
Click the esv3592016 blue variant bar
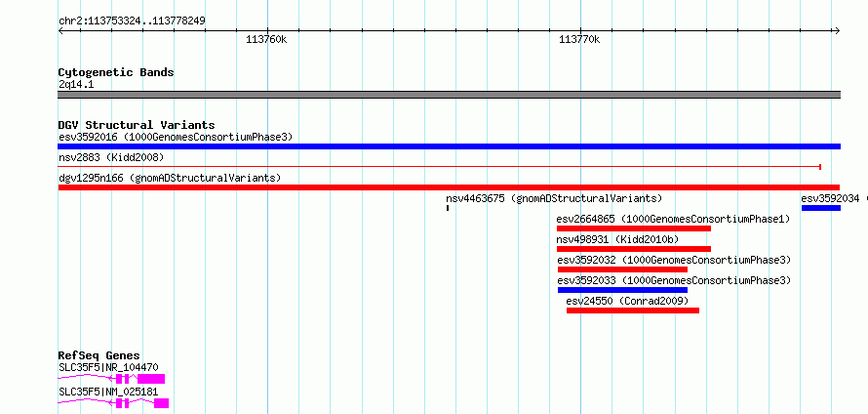pos(449,146)
